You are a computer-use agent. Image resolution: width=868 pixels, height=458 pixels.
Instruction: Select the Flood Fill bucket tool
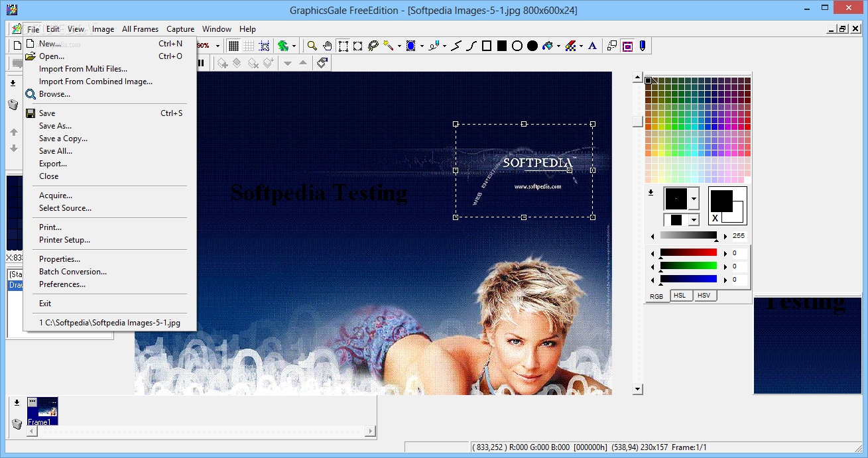548,46
